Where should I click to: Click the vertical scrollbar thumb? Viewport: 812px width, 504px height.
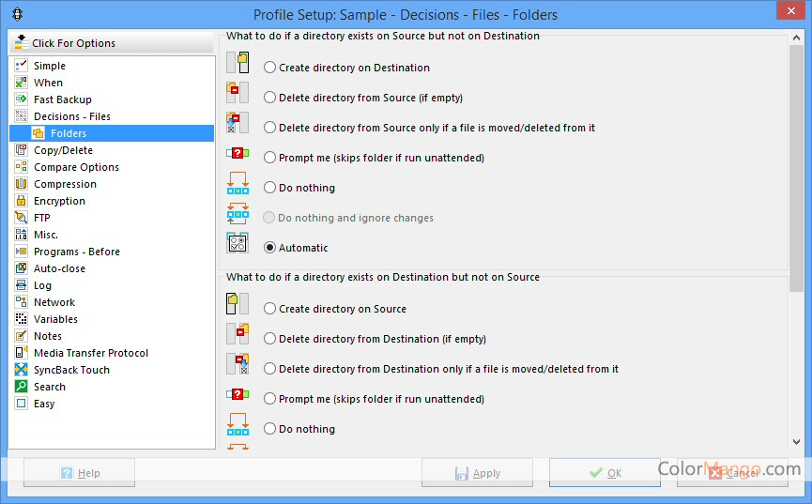click(x=796, y=168)
